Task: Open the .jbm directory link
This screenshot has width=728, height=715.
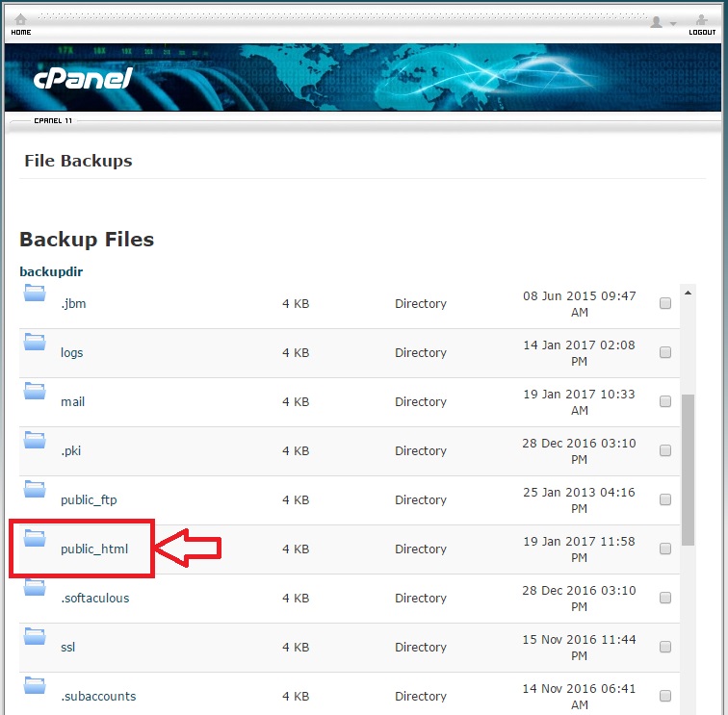Action: pyautogui.click(x=73, y=304)
